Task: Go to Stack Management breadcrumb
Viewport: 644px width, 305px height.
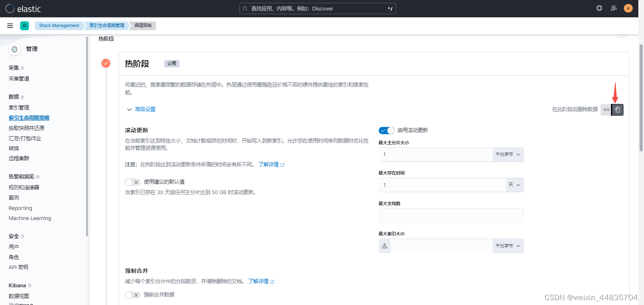Action: (59, 25)
